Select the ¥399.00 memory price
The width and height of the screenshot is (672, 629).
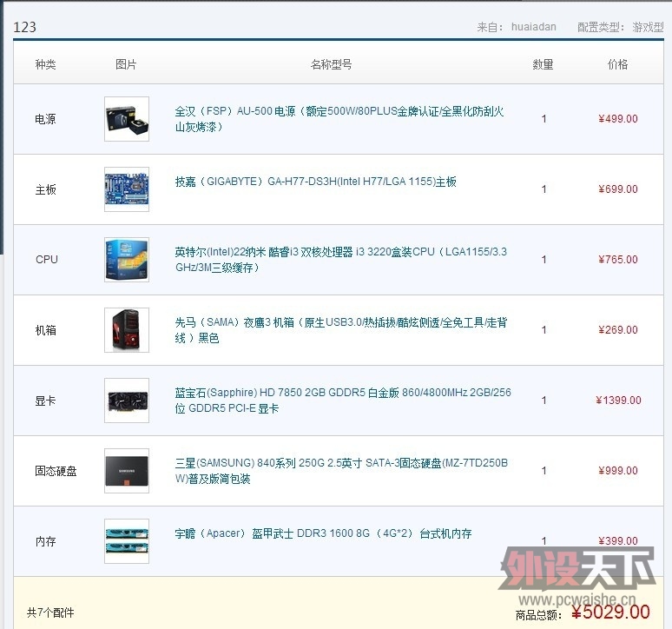point(618,540)
